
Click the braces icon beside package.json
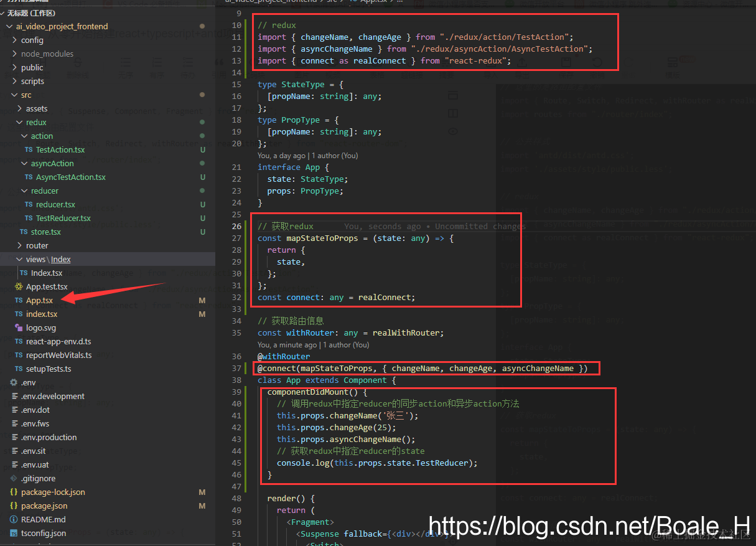pos(14,506)
